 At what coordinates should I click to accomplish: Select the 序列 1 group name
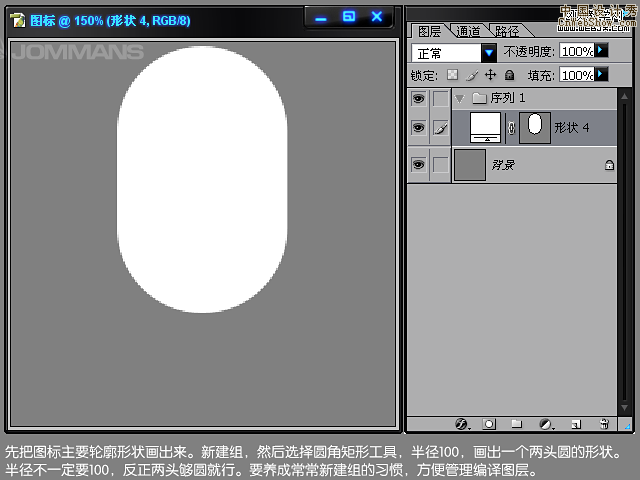click(x=508, y=98)
